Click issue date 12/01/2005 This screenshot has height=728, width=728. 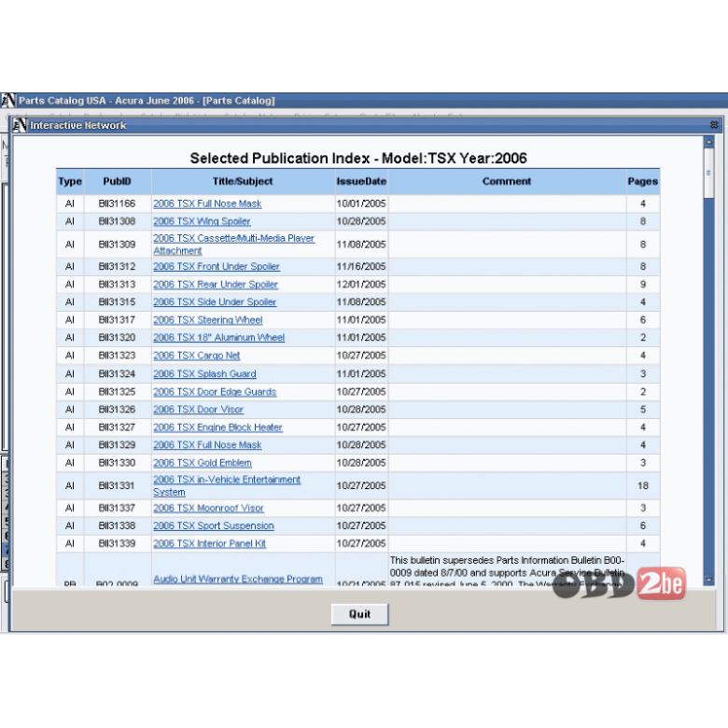pyautogui.click(x=361, y=284)
